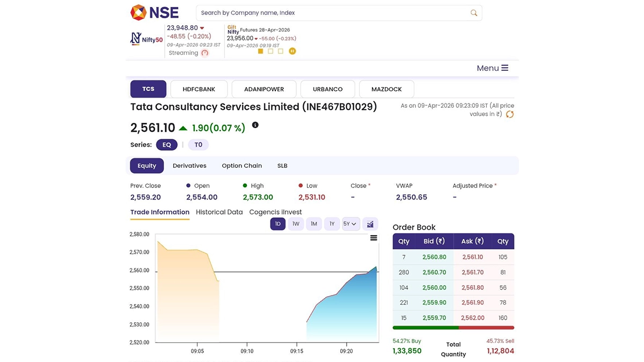Expand the 5Y range dropdown
Viewport: 644px width, 362px height.
(350, 224)
